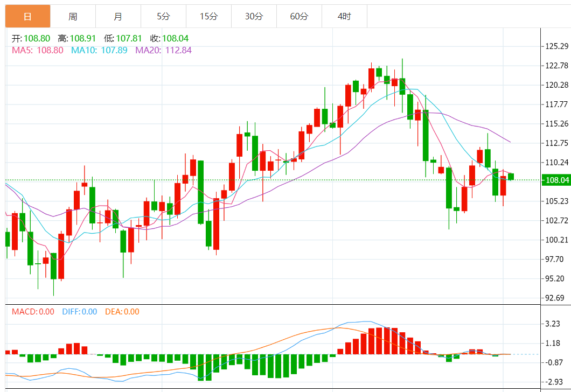Click the 105.23 price axis label
The width and height of the screenshot is (571, 392).
pyautogui.click(x=557, y=201)
